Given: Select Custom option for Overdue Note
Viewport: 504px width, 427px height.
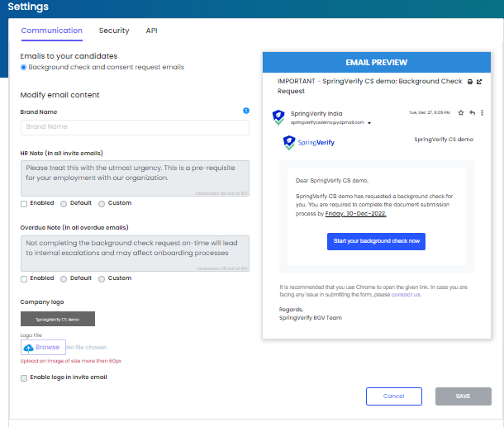Looking at the screenshot, I should coord(102,279).
